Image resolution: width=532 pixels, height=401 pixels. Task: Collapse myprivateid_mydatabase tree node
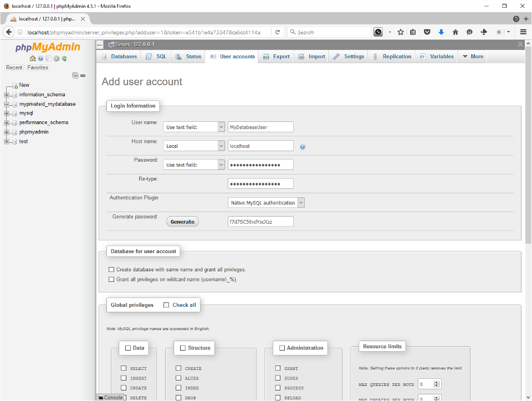[x=7, y=104]
